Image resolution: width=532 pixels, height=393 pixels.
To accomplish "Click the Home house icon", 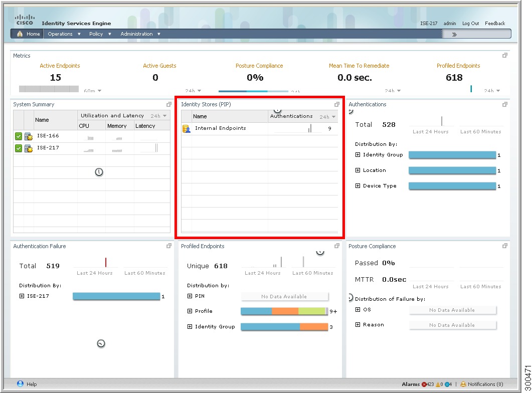I will click(x=20, y=34).
